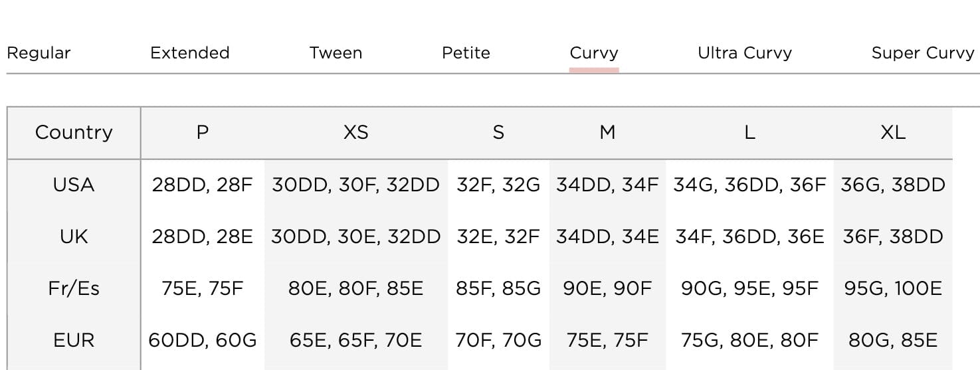Viewport: 980px width, 370px height.
Task: Click the Fr/Es row label
Action: pos(74,288)
